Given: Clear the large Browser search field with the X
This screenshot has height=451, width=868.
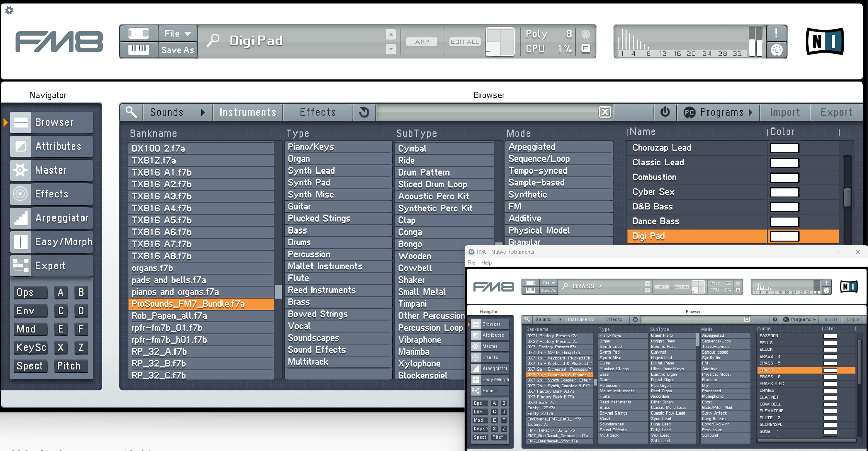Looking at the screenshot, I should pos(605,112).
